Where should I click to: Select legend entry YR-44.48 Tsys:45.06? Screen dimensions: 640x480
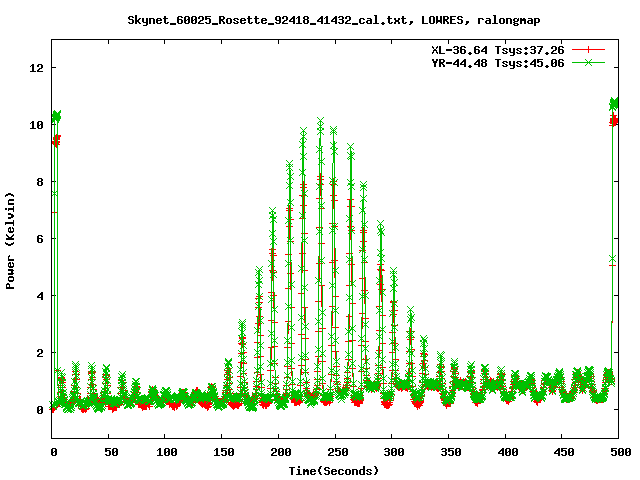[498, 63]
